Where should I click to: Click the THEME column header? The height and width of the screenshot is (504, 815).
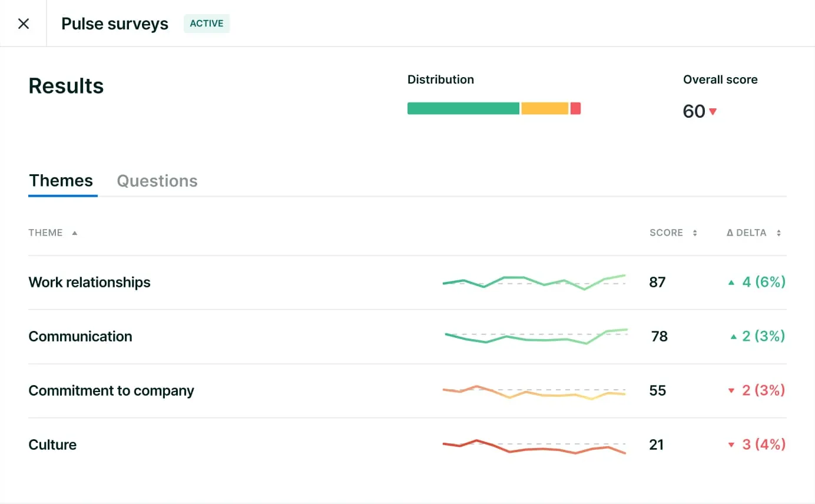coord(46,233)
